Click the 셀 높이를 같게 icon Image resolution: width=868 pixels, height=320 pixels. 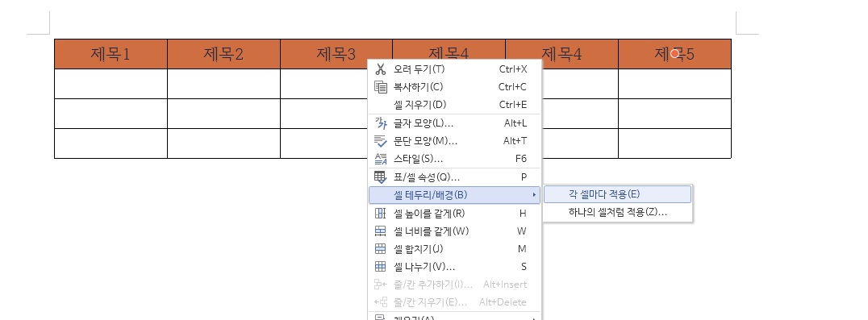tap(380, 213)
